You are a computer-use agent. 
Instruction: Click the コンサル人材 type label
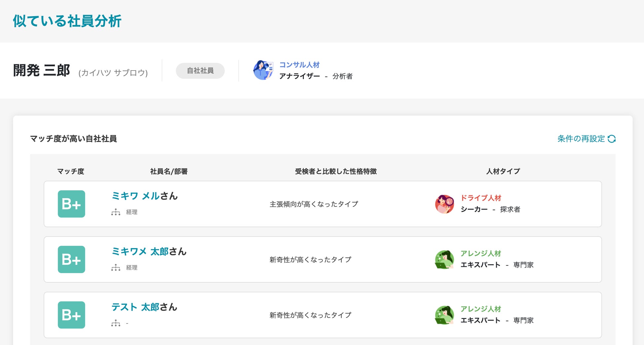(x=299, y=65)
